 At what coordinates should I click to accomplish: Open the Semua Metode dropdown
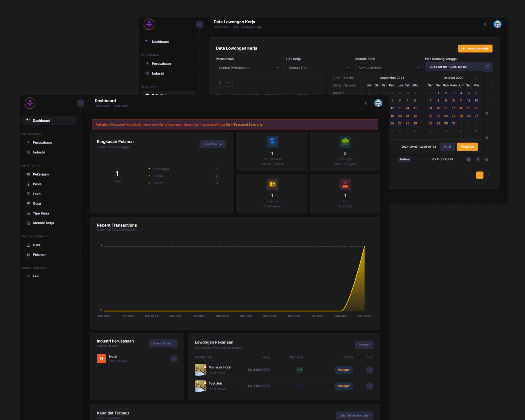389,68
